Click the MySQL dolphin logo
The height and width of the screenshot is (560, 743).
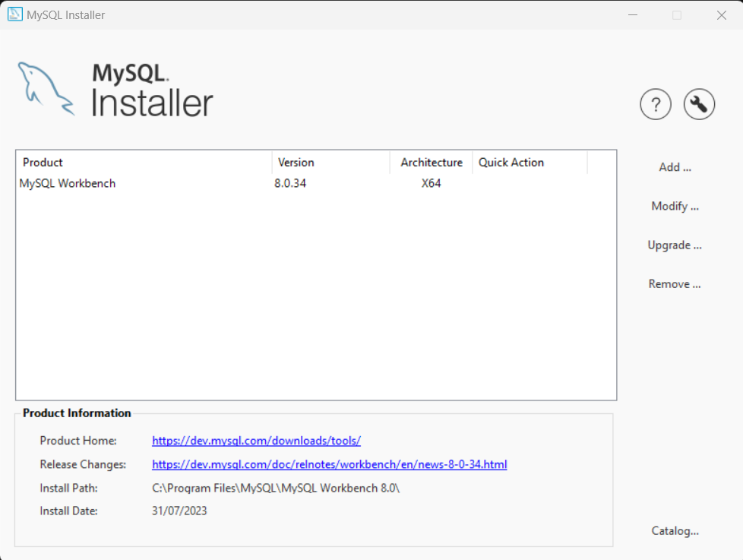tap(46, 89)
